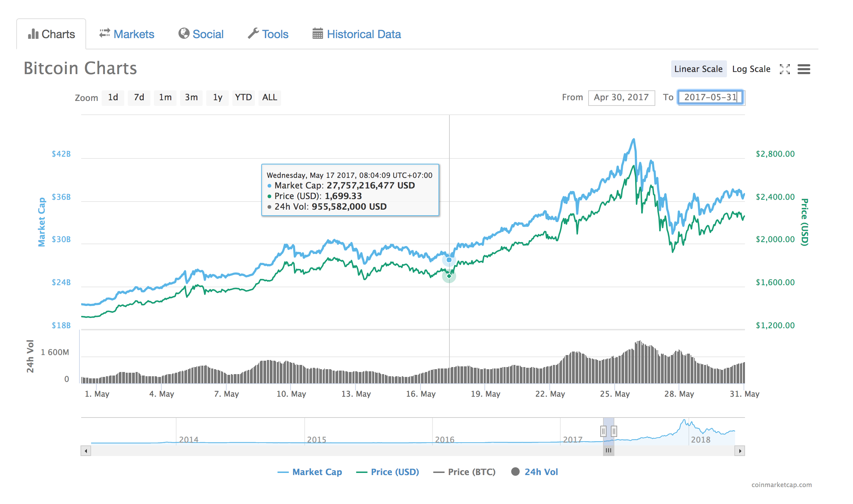The width and height of the screenshot is (853, 504).
Task: Click the navigator scrollbar thumb
Action: 608,451
